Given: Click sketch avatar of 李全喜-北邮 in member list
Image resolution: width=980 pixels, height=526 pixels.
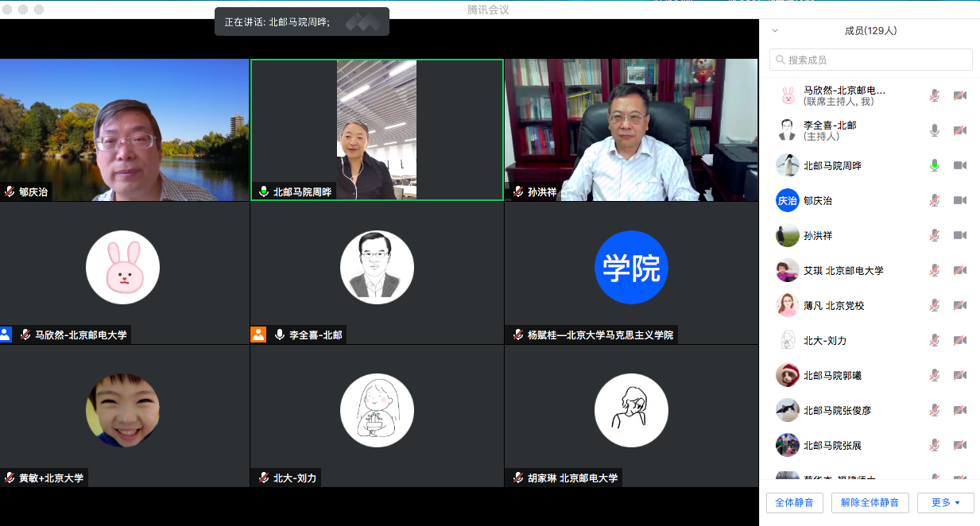Looking at the screenshot, I should click(x=788, y=130).
